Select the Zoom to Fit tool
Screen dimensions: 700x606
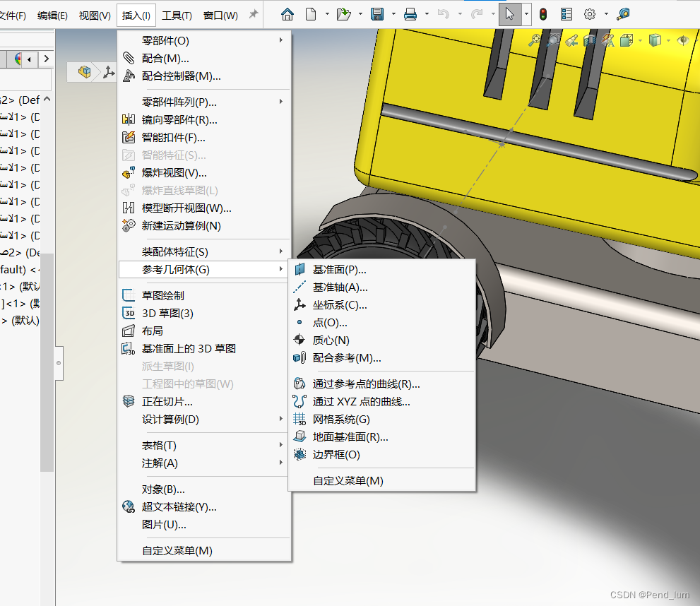pos(535,40)
